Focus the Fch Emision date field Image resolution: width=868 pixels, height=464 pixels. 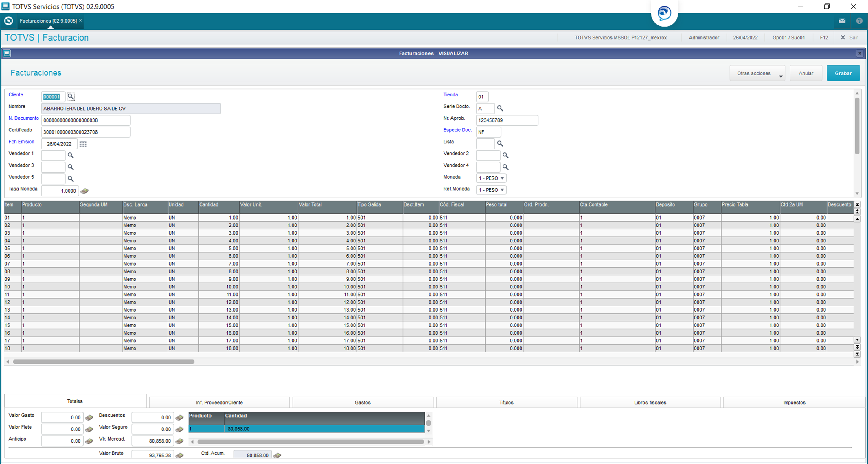(59, 144)
